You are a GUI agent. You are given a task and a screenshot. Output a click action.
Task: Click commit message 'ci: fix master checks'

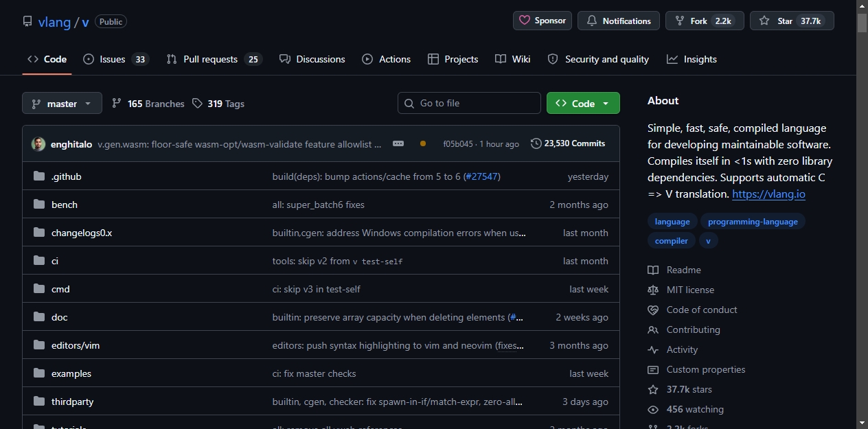[315, 373]
